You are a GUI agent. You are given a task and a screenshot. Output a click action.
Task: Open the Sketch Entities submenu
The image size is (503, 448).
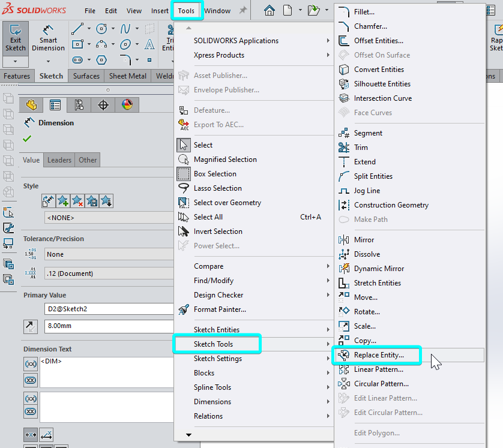click(253, 330)
